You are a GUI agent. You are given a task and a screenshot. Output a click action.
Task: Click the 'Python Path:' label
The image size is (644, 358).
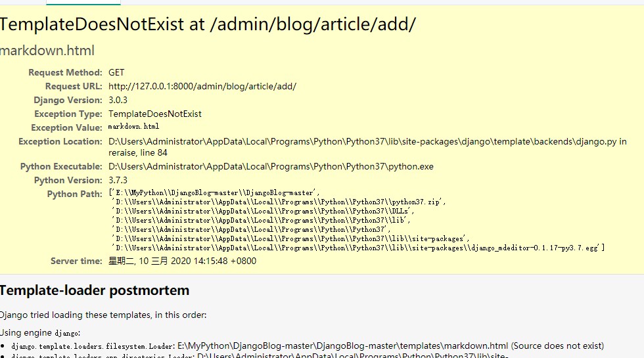click(x=75, y=194)
